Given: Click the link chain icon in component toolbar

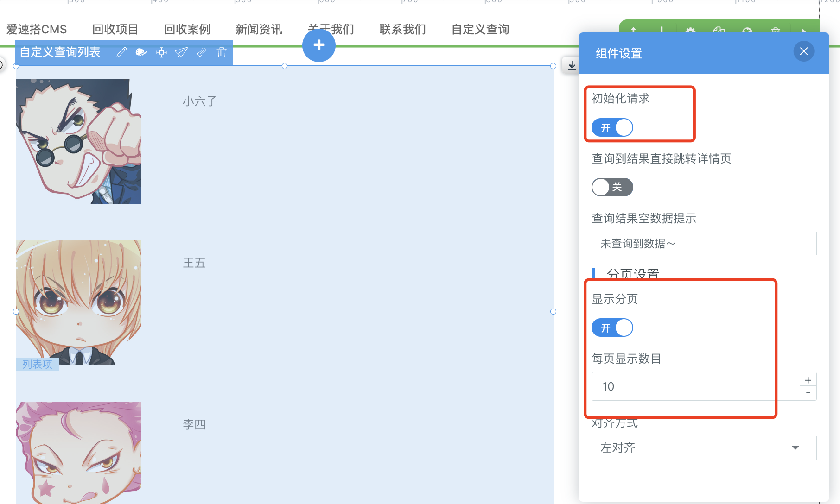Looking at the screenshot, I should [202, 52].
